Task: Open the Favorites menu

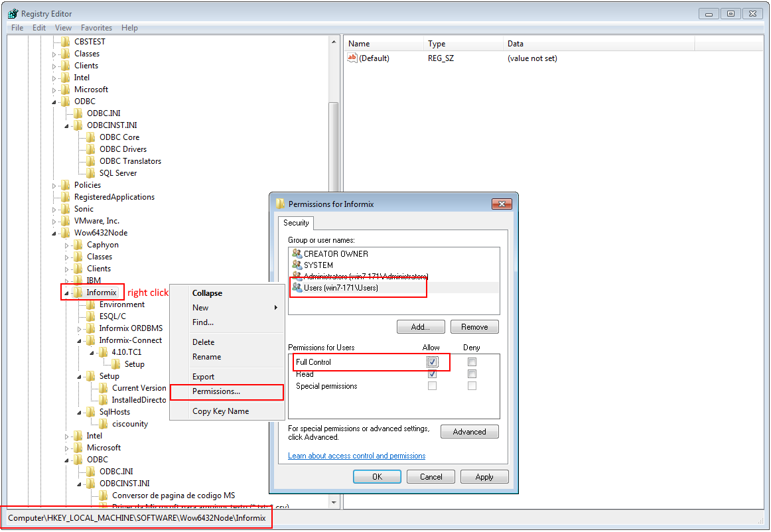Action: pyautogui.click(x=96, y=28)
